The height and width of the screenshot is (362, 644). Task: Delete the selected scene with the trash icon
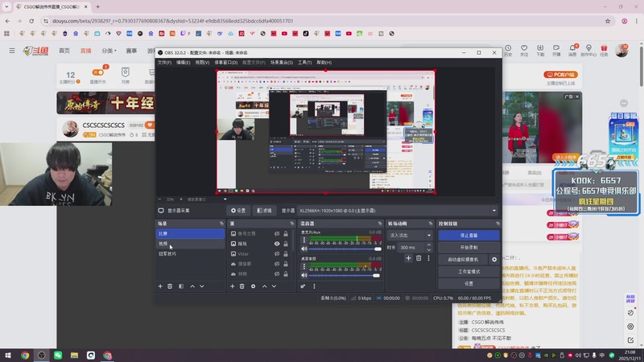(170, 286)
